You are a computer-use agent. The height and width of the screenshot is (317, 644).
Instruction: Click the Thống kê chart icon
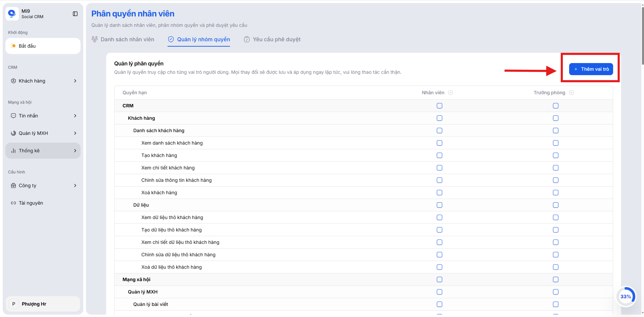point(13,151)
